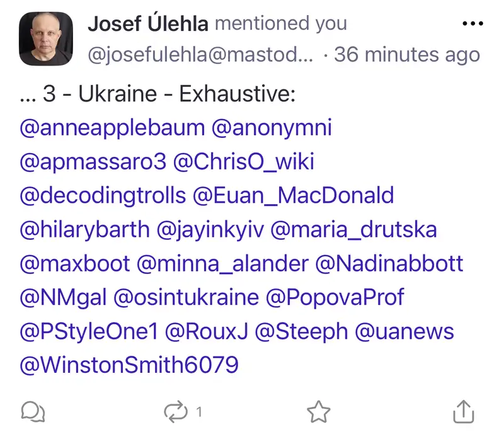Open the @osintukraine mention link
The width and height of the screenshot is (504, 432).
186,297
